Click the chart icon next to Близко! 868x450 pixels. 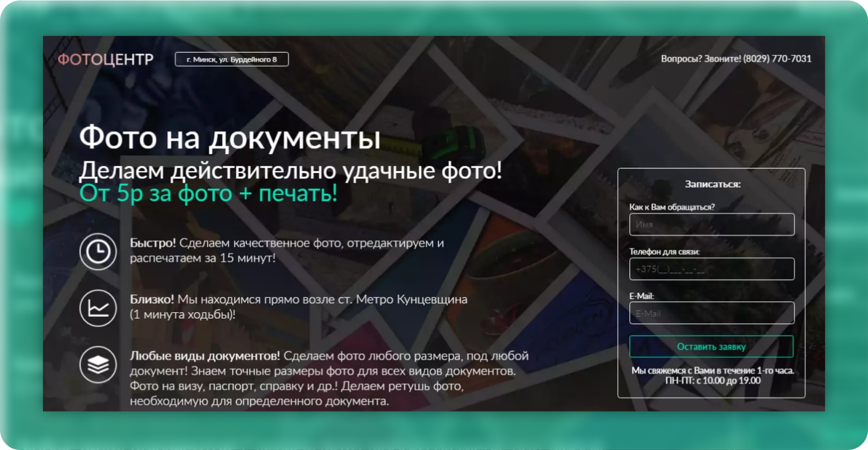click(x=98, y=308)
